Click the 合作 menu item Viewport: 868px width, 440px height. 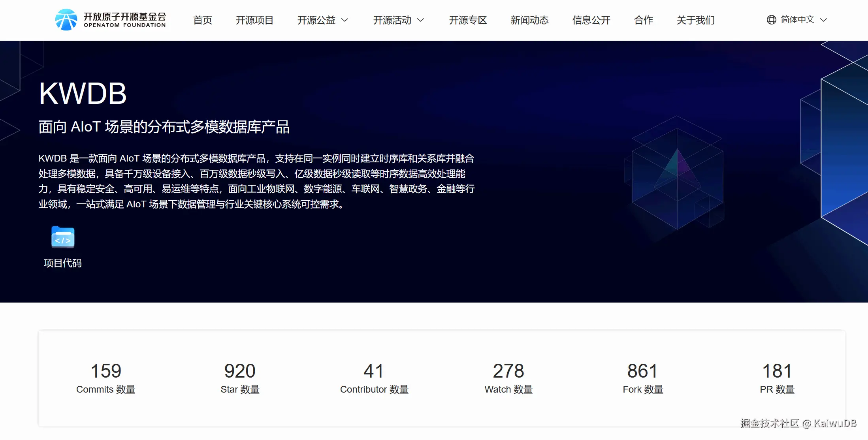[x=643, y=20]
